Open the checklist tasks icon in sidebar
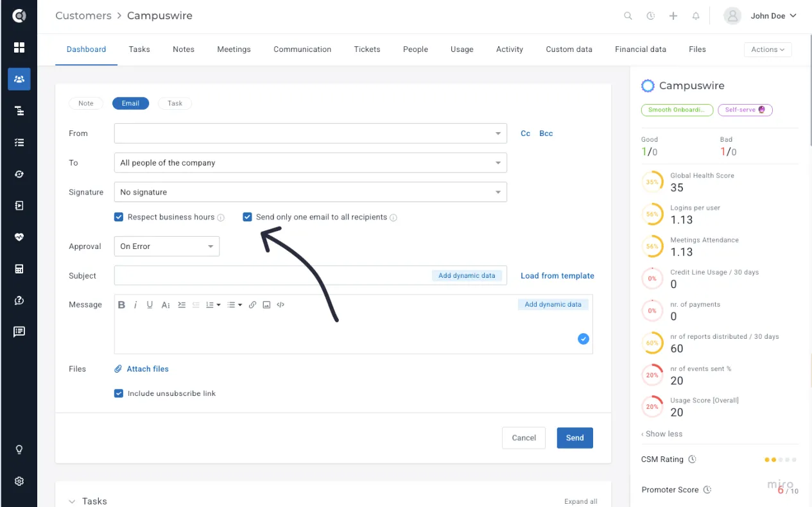 (19, 142)
